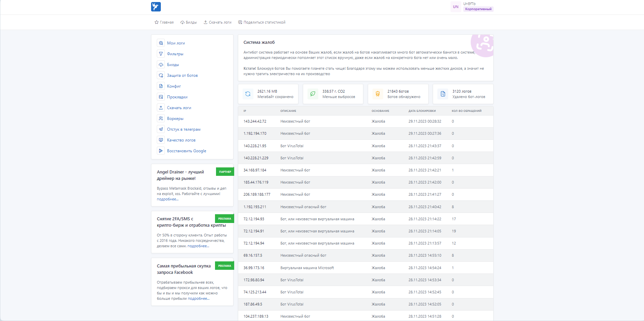644x321 pixels.
Task: Click the funnel icon next to Фильтры
Action: coord(161,54)
